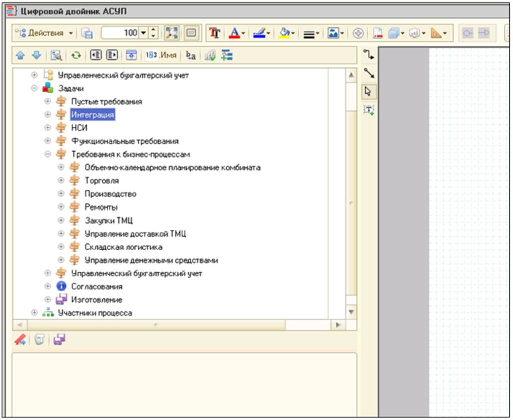Viewport: 513px width, 420px height.
Task: Select the elbow connector line tool
Action: pyautogui.click(x=369, y=54)
